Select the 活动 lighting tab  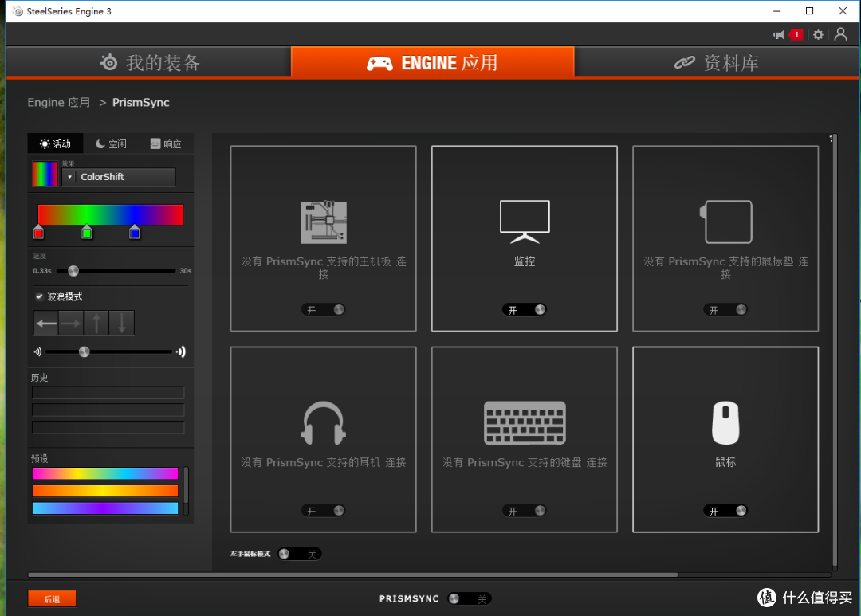click(x=56, y=144)
